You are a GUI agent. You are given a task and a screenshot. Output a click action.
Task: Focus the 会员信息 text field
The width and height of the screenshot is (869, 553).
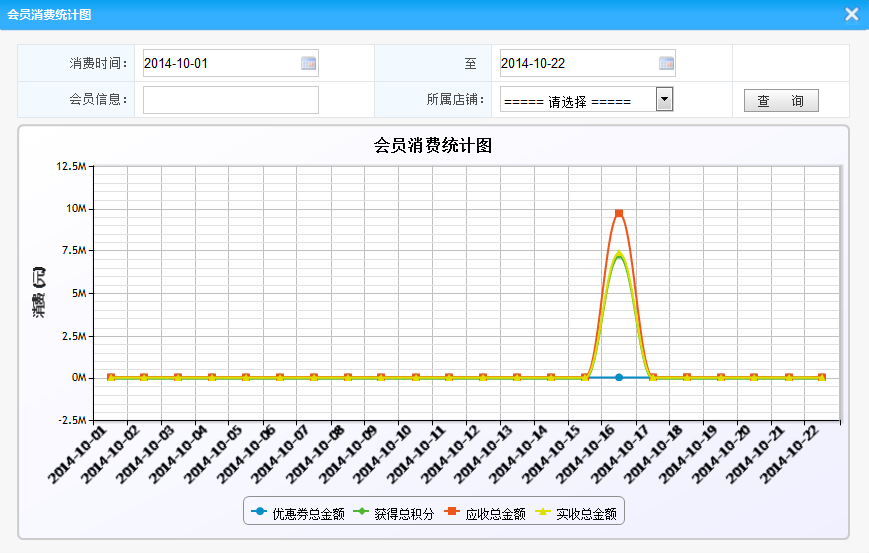coord(231,100)
